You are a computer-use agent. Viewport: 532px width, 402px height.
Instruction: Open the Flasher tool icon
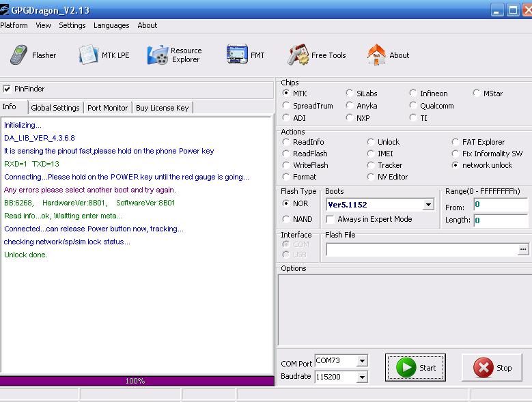18,55
